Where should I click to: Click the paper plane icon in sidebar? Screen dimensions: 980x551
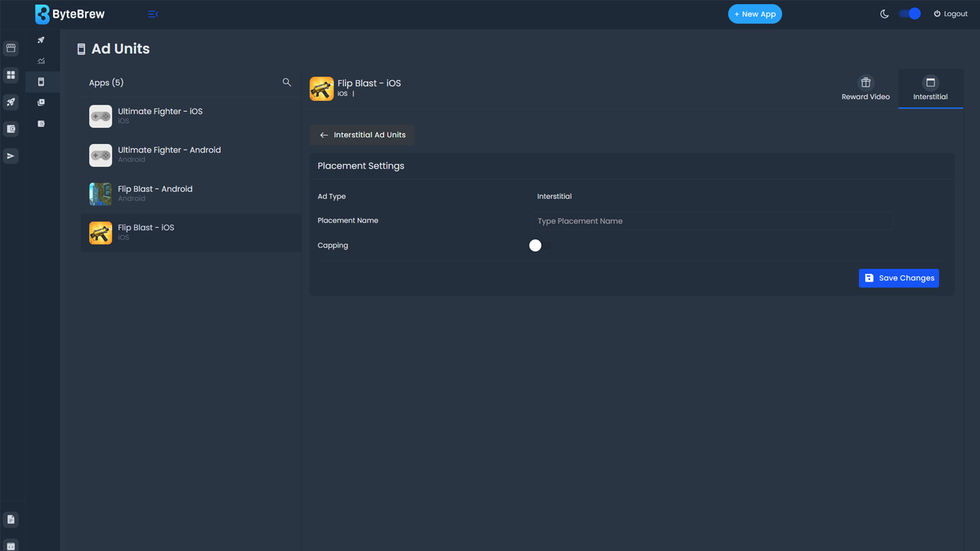click(x=11, y=156)
